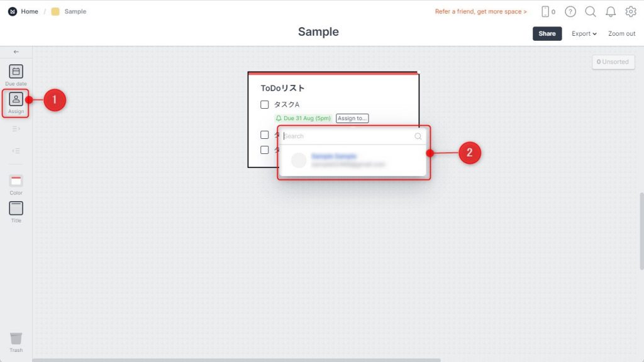Open the settings gear
Screen dimensions: 644x362
click(x=630, y=11)
